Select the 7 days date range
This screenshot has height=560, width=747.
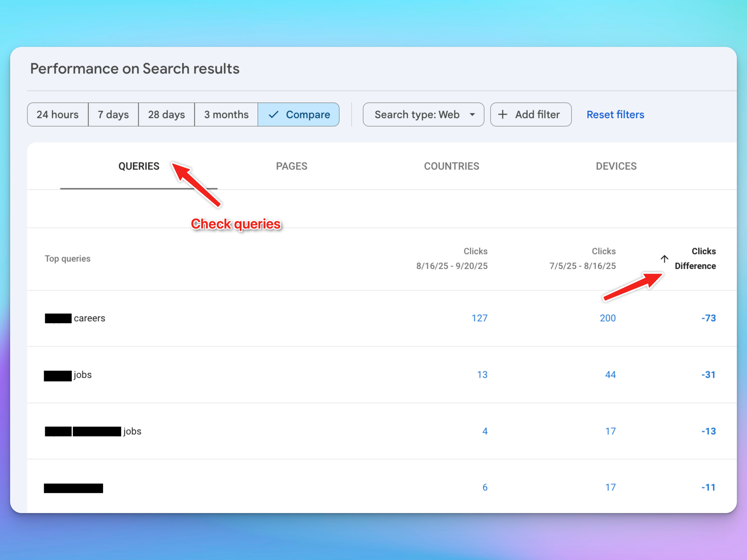[113, 115]
